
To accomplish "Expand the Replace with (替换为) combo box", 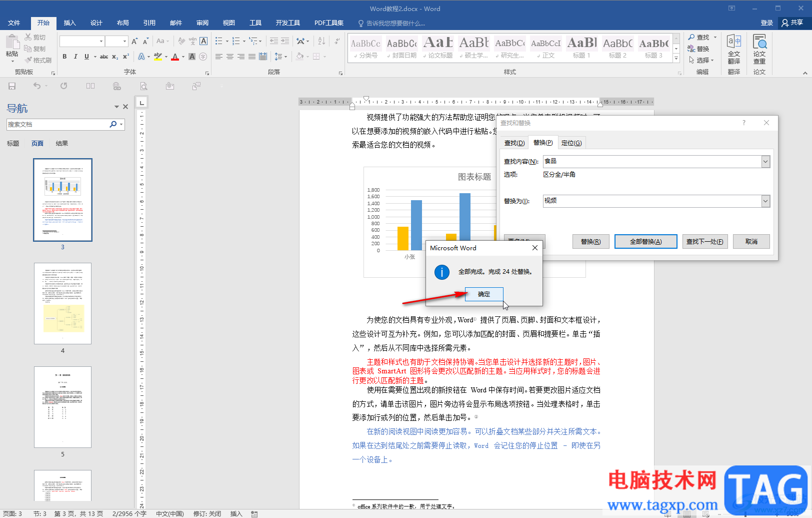I will tap(765, 201).
